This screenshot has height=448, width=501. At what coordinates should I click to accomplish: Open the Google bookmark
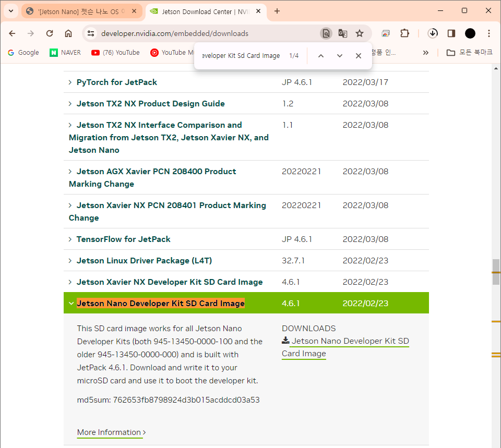pyautogui.click(x=23, y=52)
